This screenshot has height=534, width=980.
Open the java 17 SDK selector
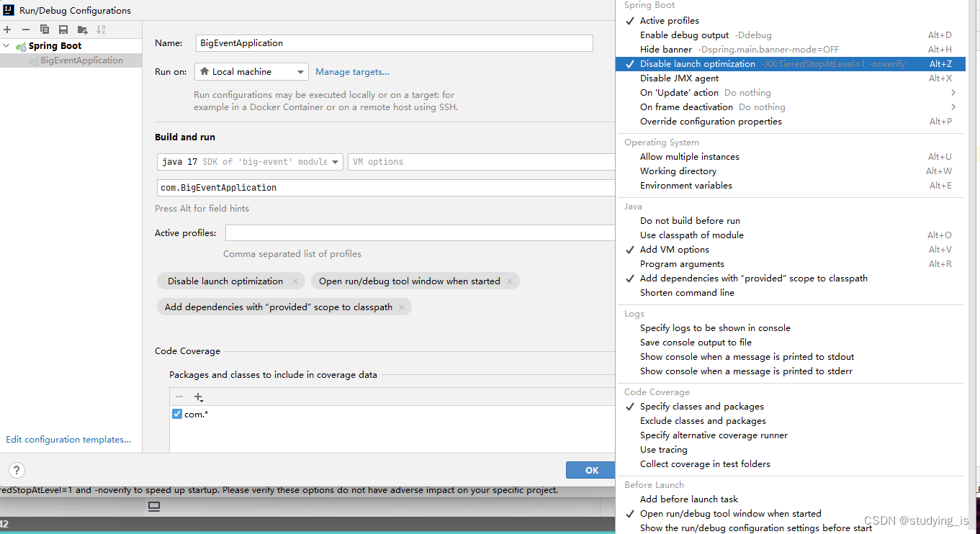click(334, 161)
